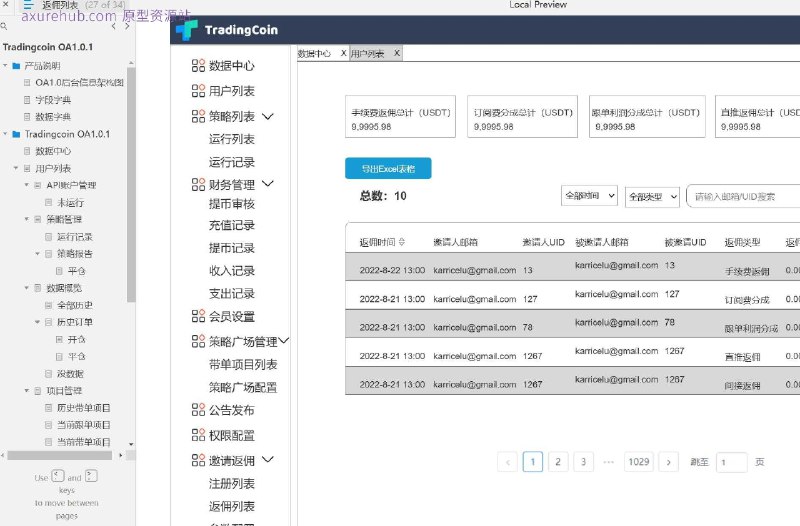Viewport: 800px width, 526px height.
Task: Close the 用户列表 tab
Action: [396, 53]
